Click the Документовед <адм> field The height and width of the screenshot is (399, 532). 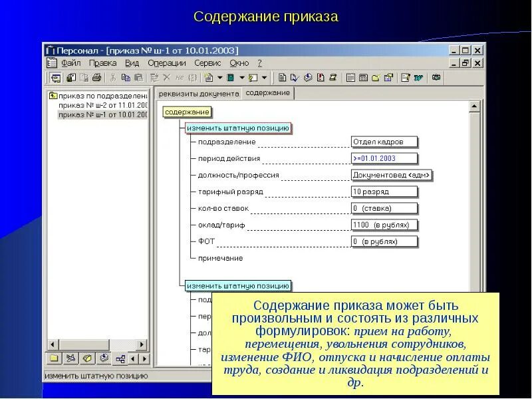coord(391,175)
